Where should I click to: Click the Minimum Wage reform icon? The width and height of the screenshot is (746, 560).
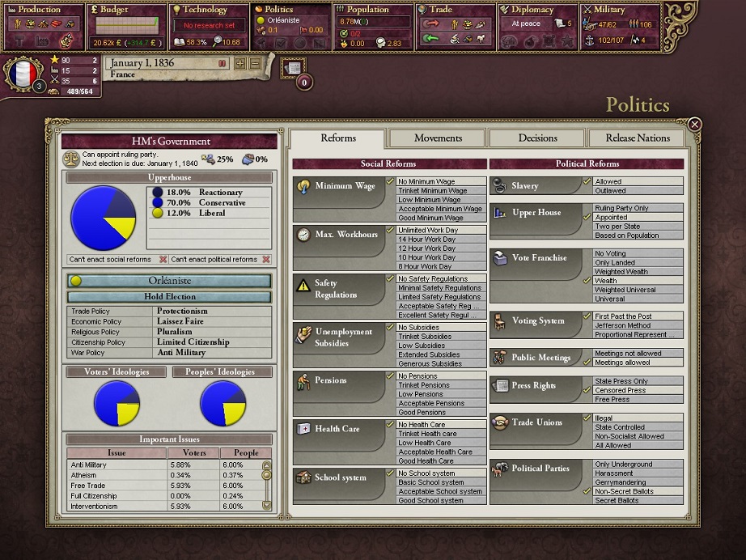pyautogui.click(x=303, y=186)
